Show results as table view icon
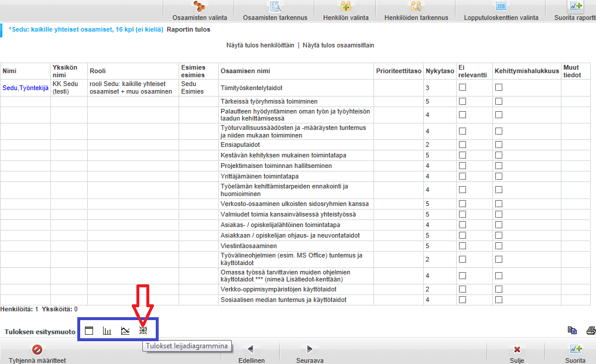 tap(89, 331)
